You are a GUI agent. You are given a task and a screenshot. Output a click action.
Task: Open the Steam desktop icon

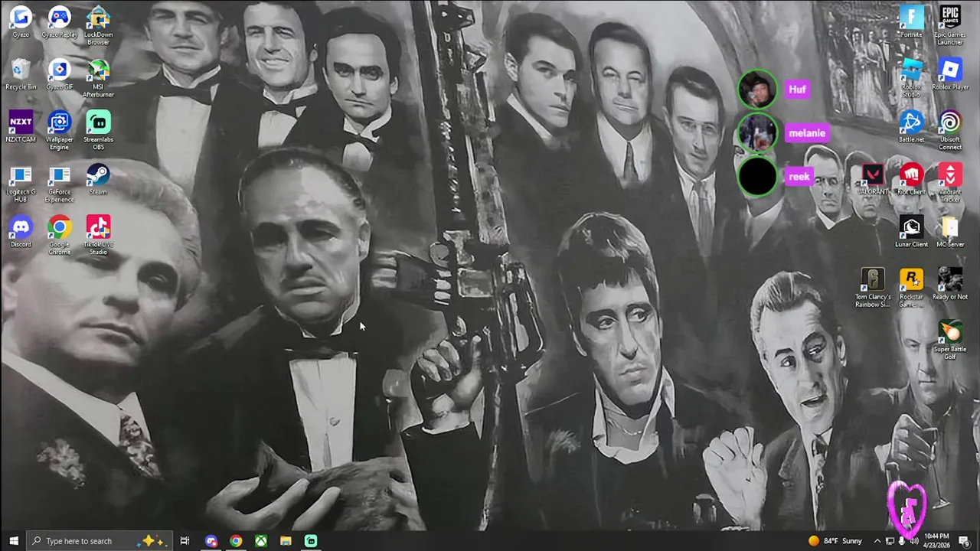point(98,179)
